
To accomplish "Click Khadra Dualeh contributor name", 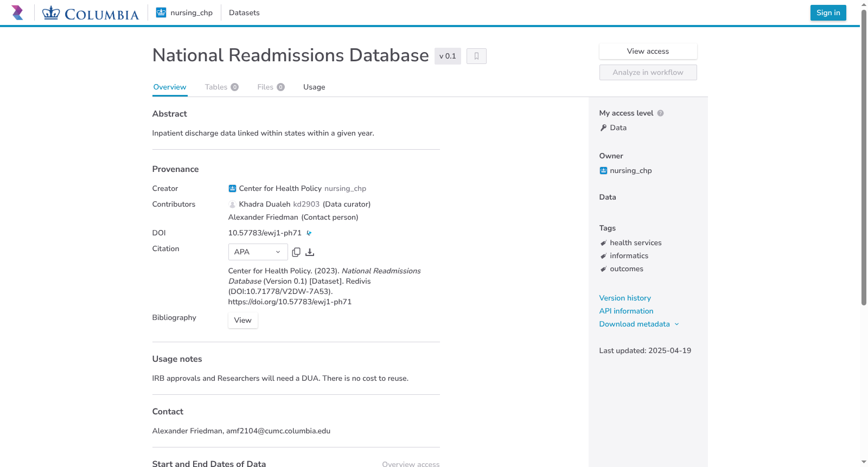I will 265,204.
